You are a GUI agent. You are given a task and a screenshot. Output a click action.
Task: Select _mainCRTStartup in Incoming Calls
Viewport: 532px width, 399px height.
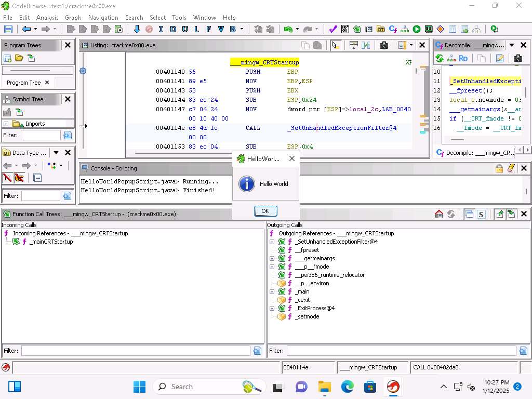click(x=51, y=242)
